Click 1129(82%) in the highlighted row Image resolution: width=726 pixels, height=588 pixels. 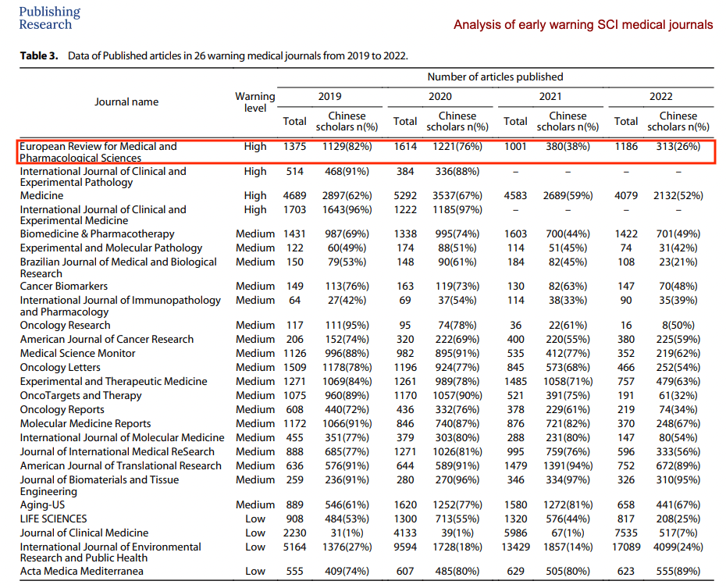pos(347,146)
